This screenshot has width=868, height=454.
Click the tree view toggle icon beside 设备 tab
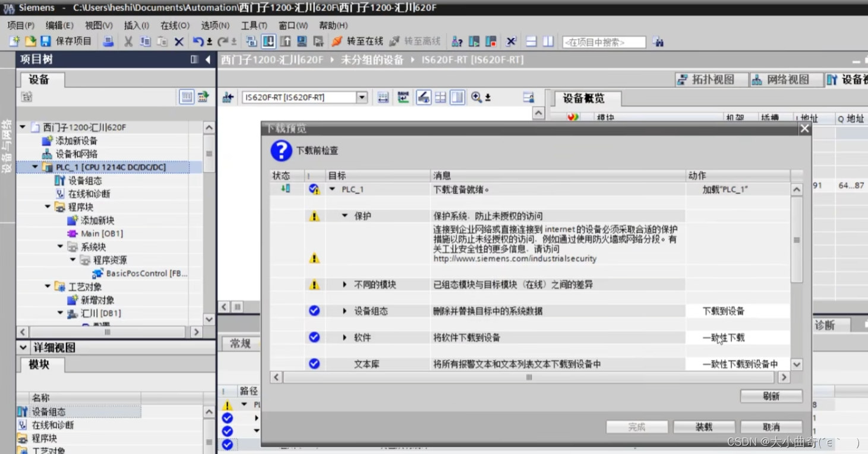[187, 97]
